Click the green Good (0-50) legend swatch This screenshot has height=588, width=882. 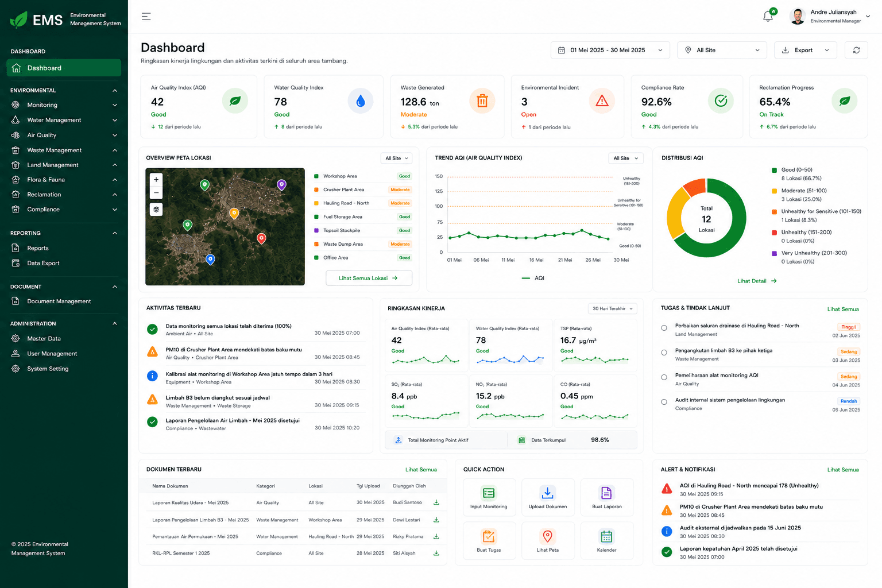click(775, 170)
